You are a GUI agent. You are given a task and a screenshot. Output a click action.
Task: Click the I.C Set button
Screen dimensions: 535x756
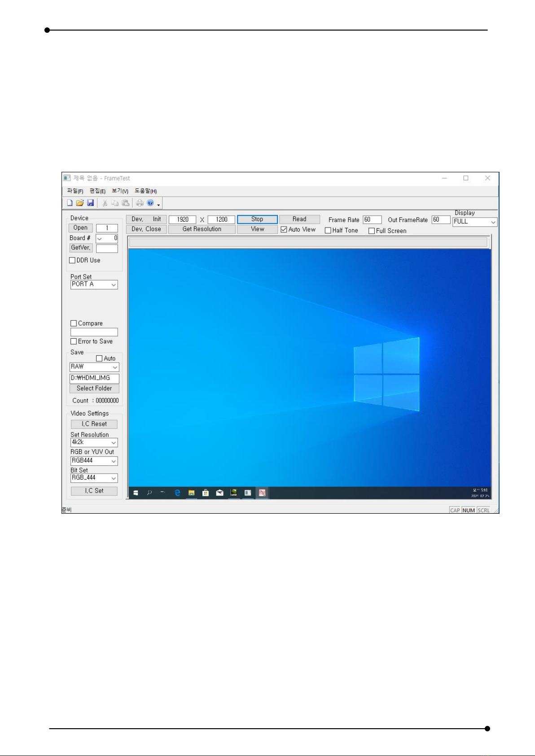pos(94,491)
